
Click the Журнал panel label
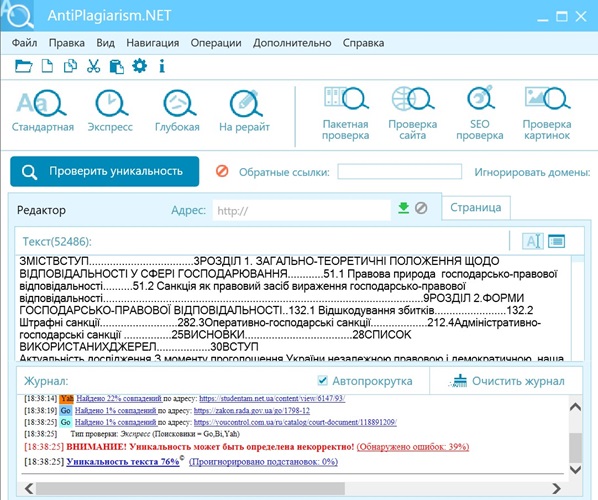pyautogui.click(x=46, y=381)
